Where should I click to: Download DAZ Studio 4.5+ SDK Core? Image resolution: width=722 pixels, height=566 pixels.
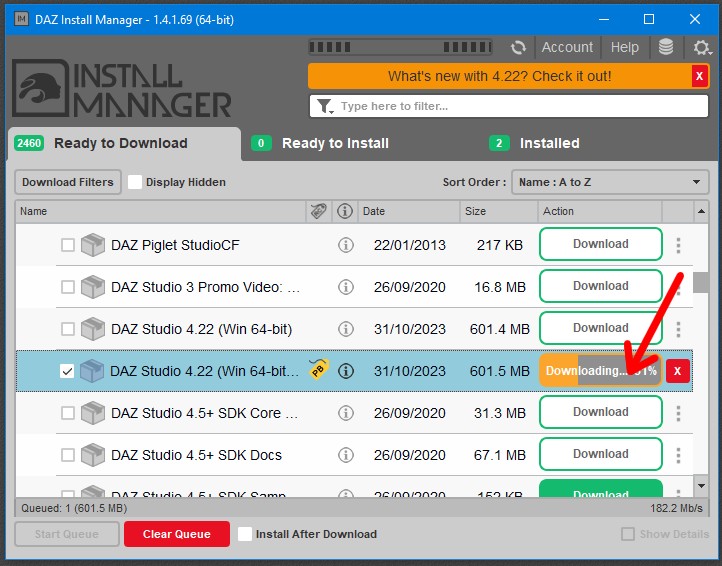tap(601, 412)
